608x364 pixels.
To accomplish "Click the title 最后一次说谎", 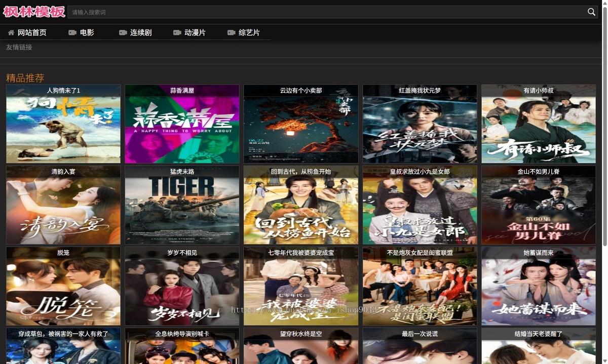I will coord(420,334).
